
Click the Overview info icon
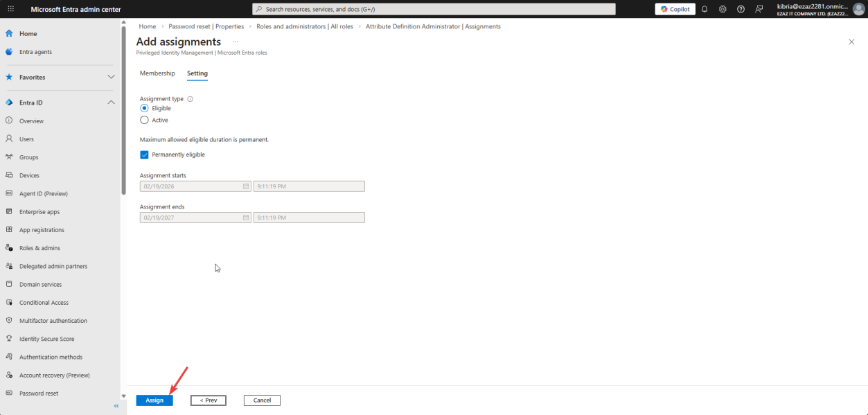(9, 121)
